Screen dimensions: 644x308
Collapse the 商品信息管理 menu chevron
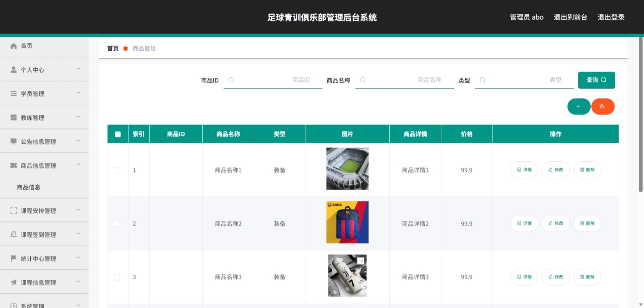(x=78, y=165)
